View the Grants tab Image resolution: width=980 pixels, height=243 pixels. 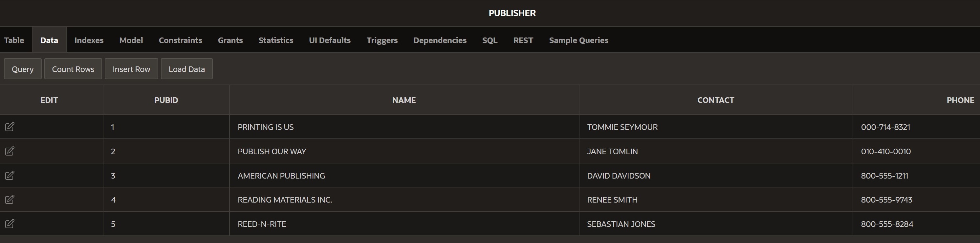(230, 40)
